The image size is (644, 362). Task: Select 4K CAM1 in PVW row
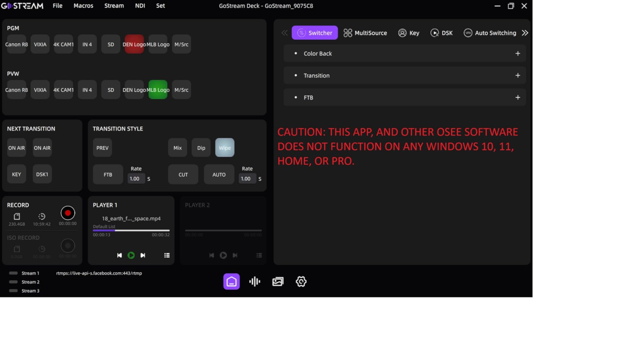coord(64,90)
